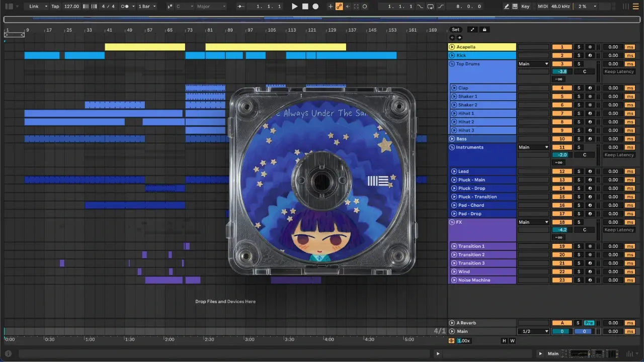Image resolution: width=644 pixels, height=362 pixels.
Task: Click the H optimize height button
Action: coord(504,341)
